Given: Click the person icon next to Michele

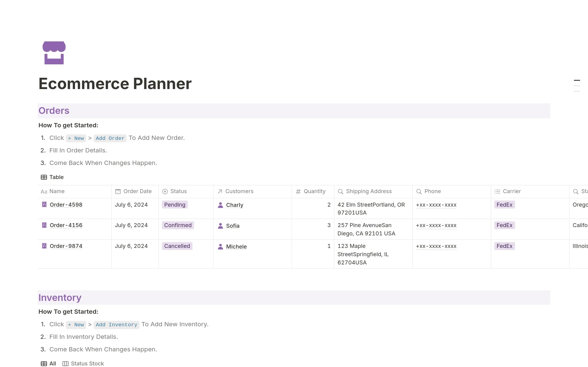Looking at the screenshot, I should (x=221, y=246).
